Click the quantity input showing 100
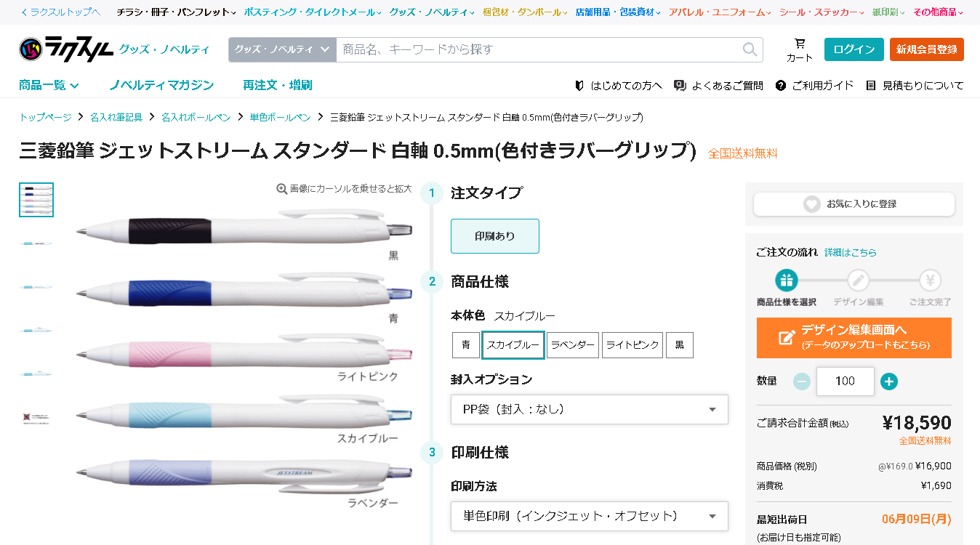This screenshot has height=545, width=980. 846,381
